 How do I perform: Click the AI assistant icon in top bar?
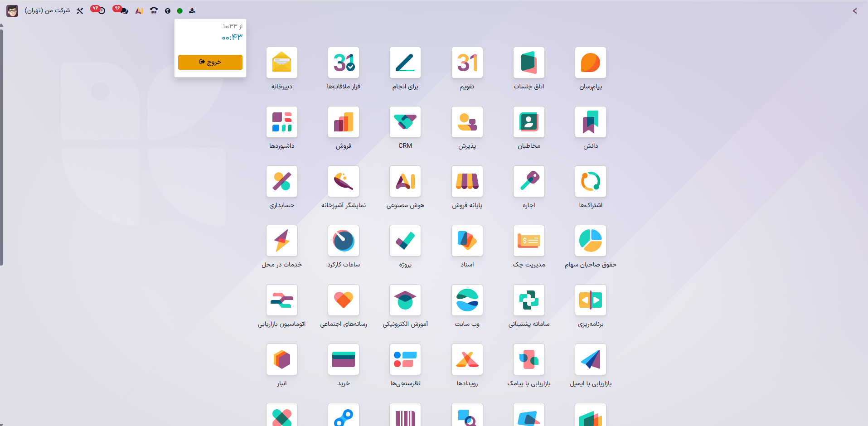tap(139, 11)
